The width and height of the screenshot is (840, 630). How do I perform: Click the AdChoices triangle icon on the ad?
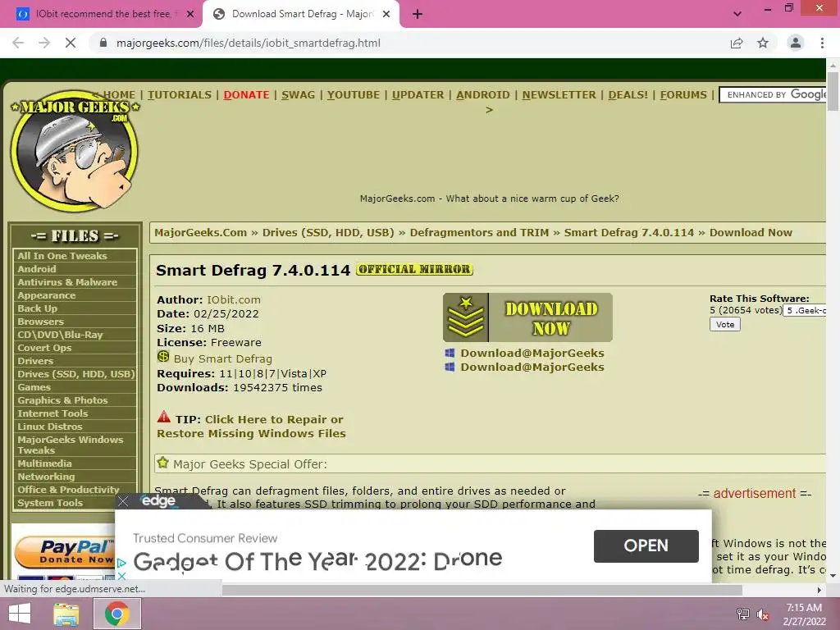point(121,563)
